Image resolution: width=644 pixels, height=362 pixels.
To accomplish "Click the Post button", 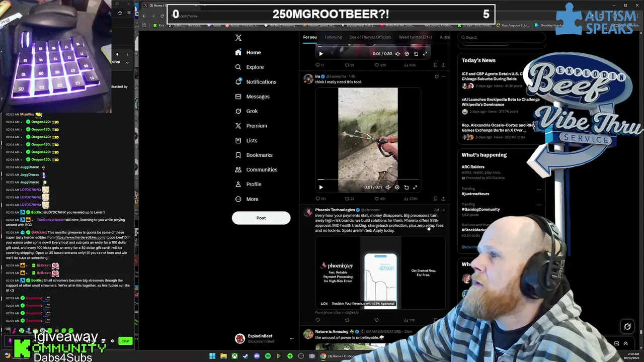I will 261,218.
